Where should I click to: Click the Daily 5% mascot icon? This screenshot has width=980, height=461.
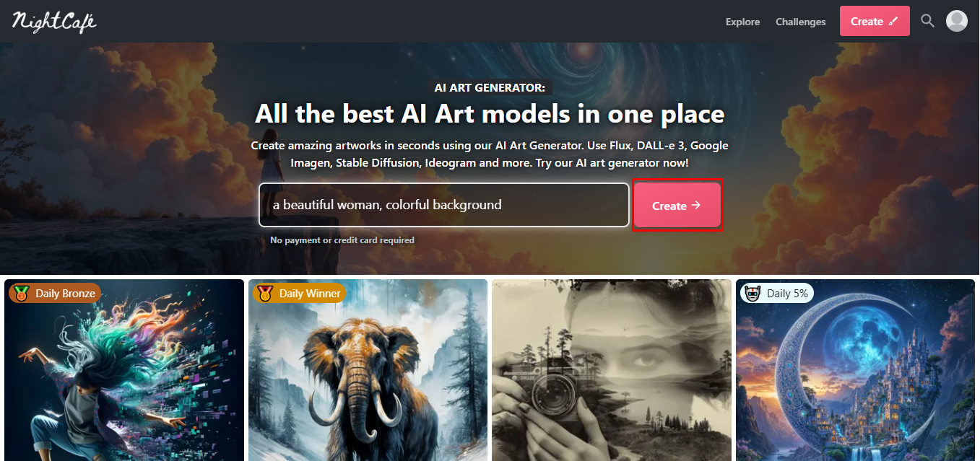(x=752, y=293)
